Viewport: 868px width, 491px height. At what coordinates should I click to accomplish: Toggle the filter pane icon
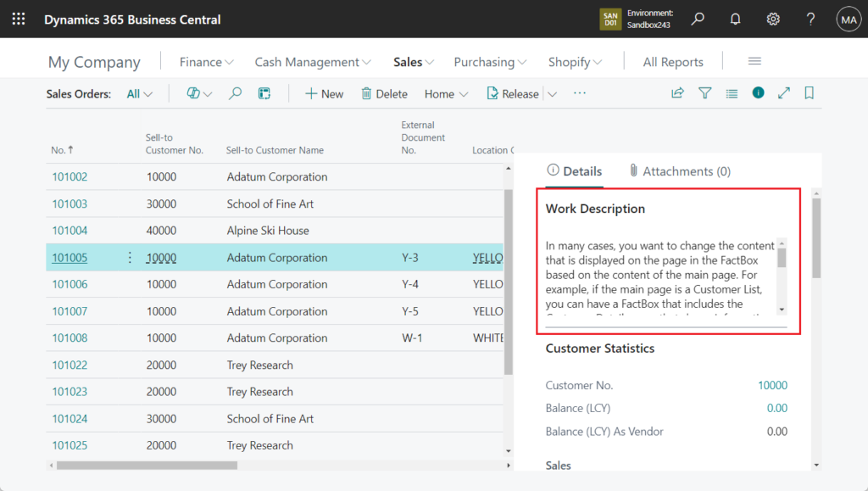point(704,93)
